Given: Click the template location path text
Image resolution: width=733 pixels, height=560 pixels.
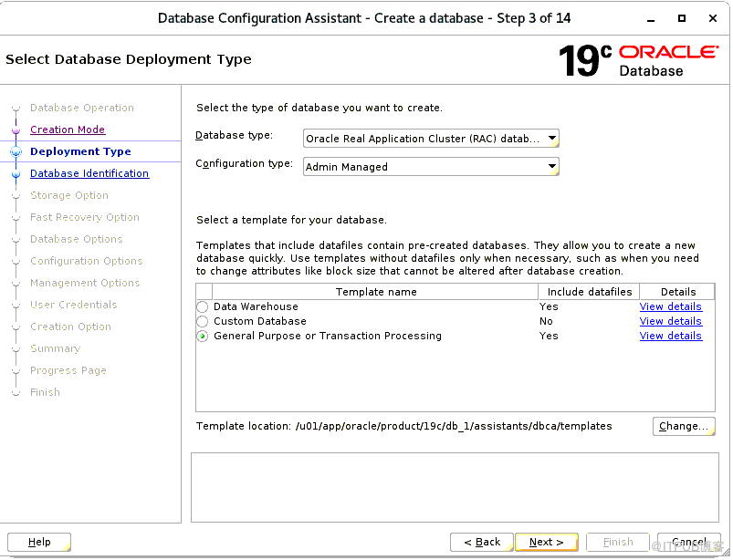Looking at the screenshot, I should pyautogui.click(x=454, y=426).
